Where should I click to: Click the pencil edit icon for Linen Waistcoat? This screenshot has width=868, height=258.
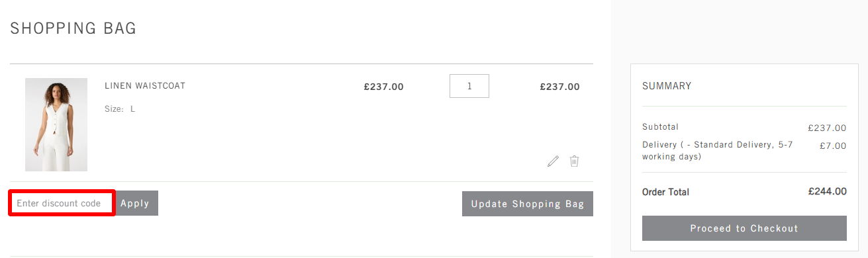coord(553,161)
